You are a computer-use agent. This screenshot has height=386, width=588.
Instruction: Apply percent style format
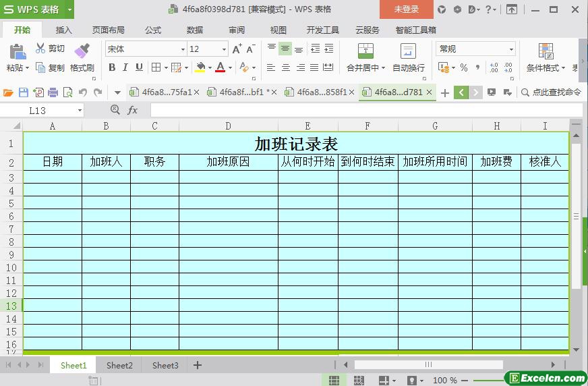[x=464, y=67]
